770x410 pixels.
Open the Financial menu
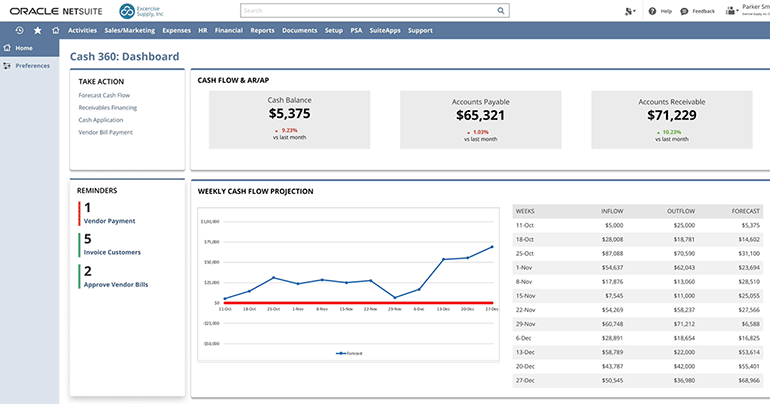click(x=228, y=31)
